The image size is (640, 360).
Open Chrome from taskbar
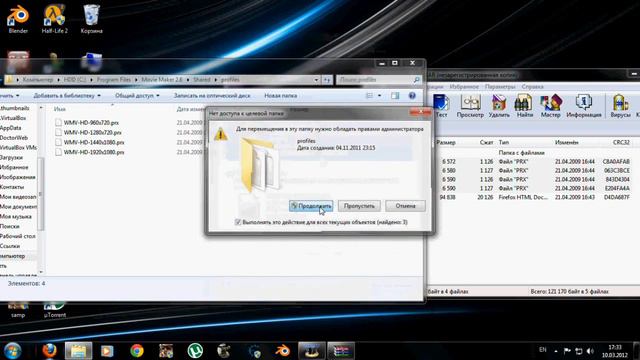[x=137, y=351]
